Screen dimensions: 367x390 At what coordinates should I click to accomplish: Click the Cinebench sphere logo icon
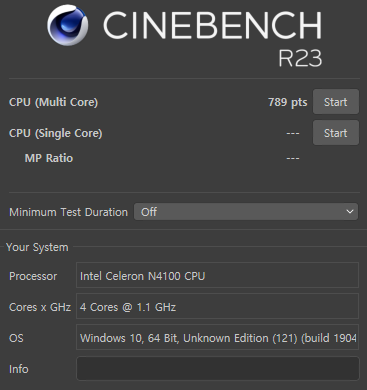click(68, 25)
